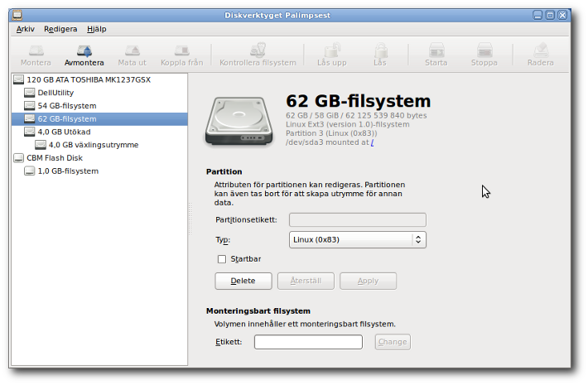Click the Starta toolbar icon
Screen dimensions: 588x385
pos(436,50)
